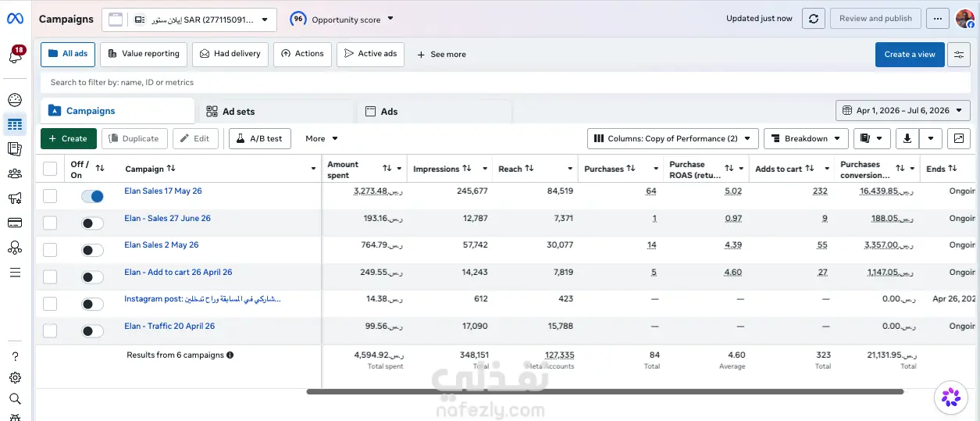The height and width of the screenshot is (421, 980).
Task: Open the charts panel icon
Action: [959, 138]
